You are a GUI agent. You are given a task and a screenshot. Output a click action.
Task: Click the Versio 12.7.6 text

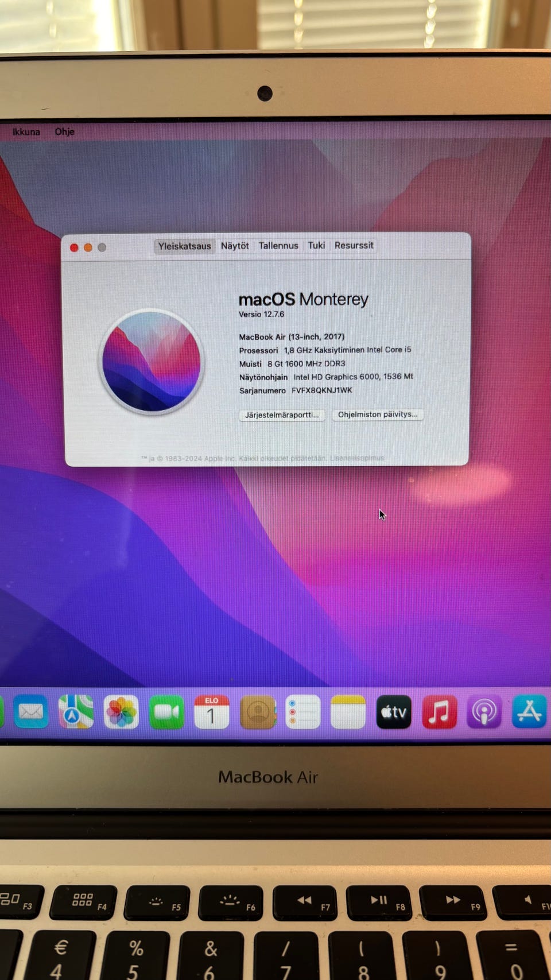pos(262,314)
